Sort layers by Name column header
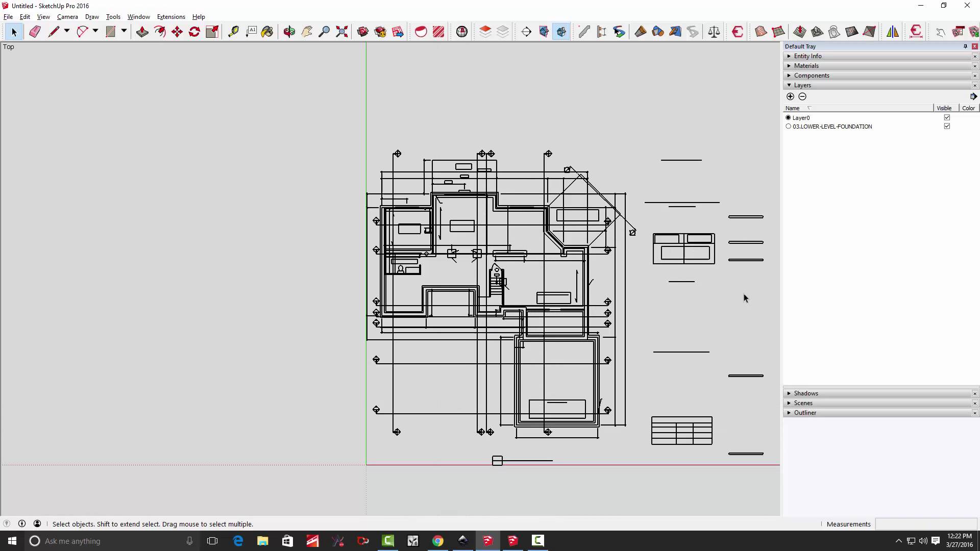The image size is (980, 551). pos(792,108)
